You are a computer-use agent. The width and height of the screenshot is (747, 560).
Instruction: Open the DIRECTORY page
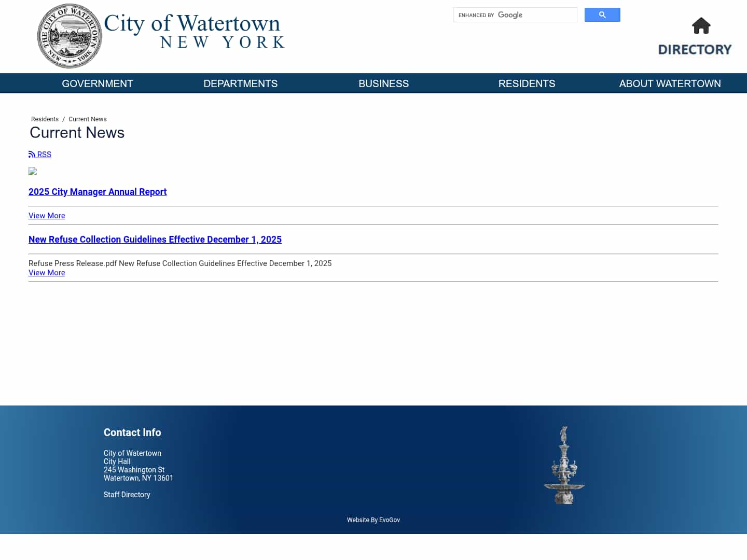click(x=695, y=49)
